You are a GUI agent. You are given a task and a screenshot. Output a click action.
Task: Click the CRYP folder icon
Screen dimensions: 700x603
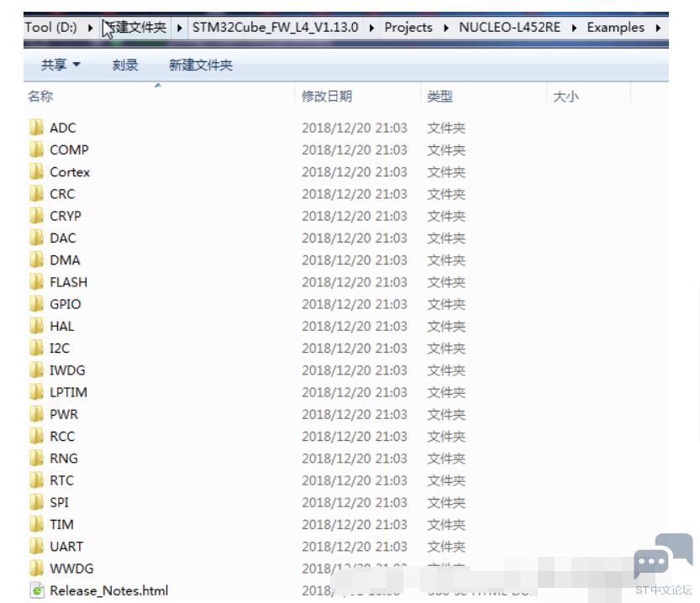tap(37, 216)
